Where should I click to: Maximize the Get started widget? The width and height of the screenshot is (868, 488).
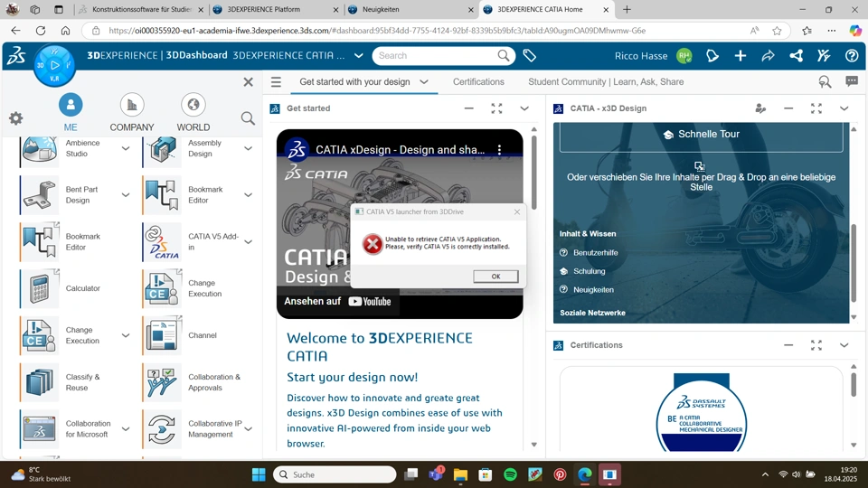pyautogui.click(x=496, y=108)
